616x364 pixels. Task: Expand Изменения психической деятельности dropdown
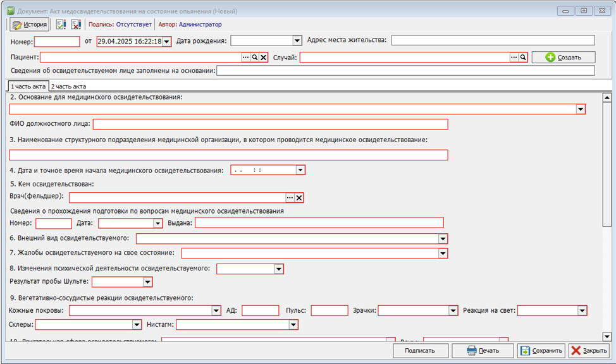[x=278, y=269]
